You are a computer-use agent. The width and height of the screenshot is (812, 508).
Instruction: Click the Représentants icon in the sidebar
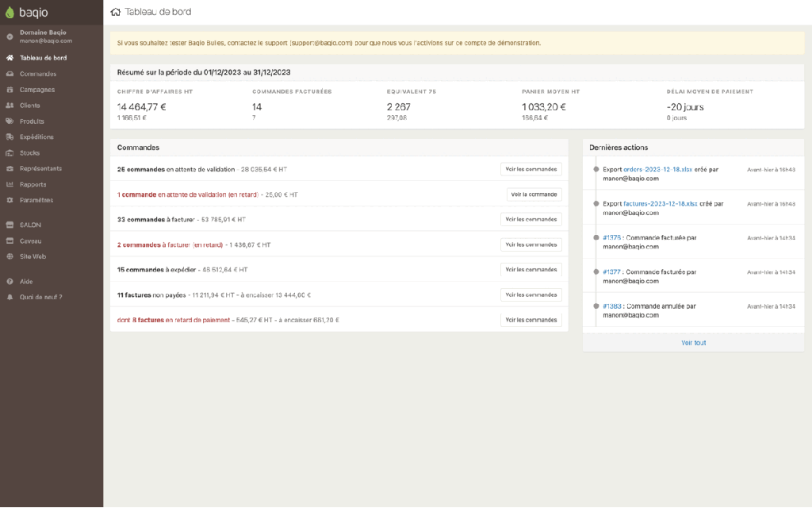tap(10, 168)
